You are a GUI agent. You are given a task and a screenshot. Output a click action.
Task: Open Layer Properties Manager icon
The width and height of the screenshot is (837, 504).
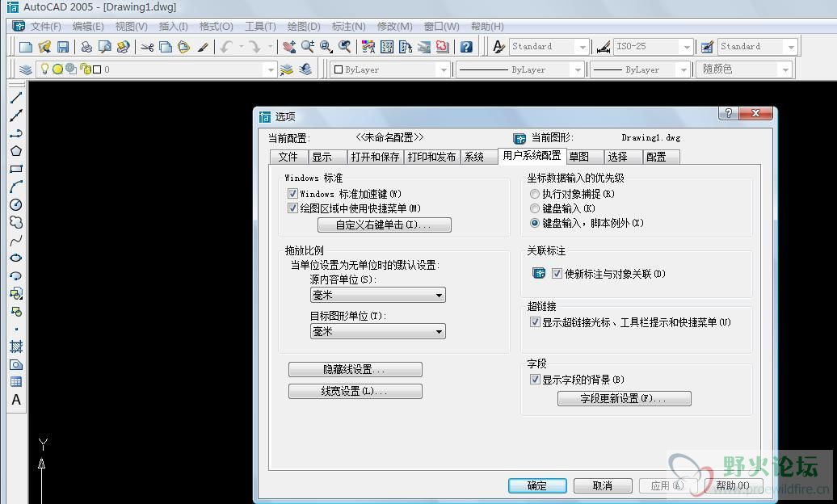coord(26,69)
